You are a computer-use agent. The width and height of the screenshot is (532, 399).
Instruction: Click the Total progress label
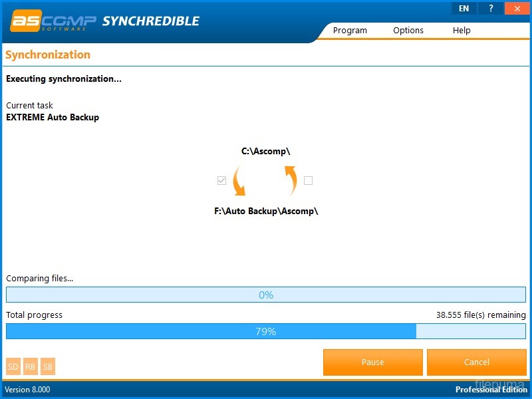pos(35,315)
